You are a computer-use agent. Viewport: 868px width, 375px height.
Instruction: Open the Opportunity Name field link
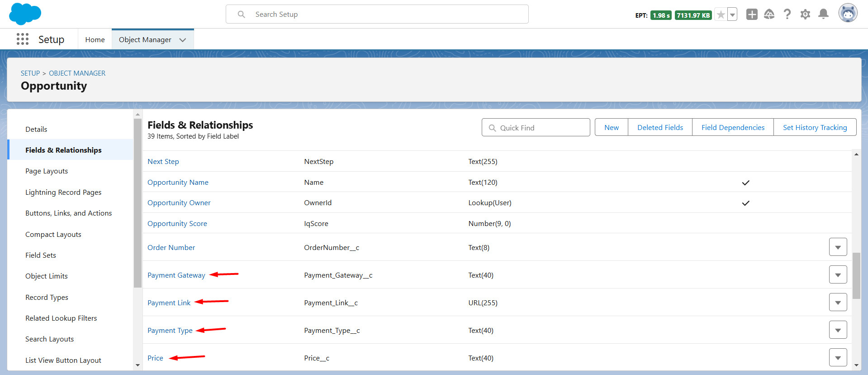178,183
